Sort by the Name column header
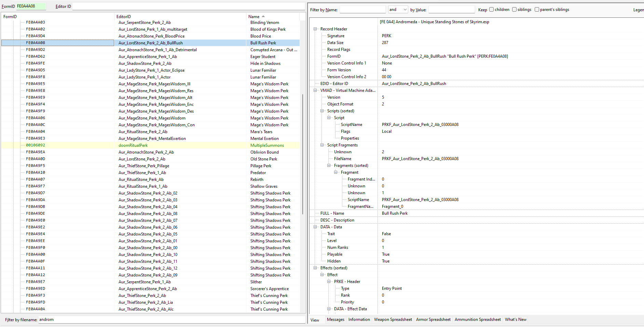This screenshot has height=327, width=644. (x=273, y=16)
